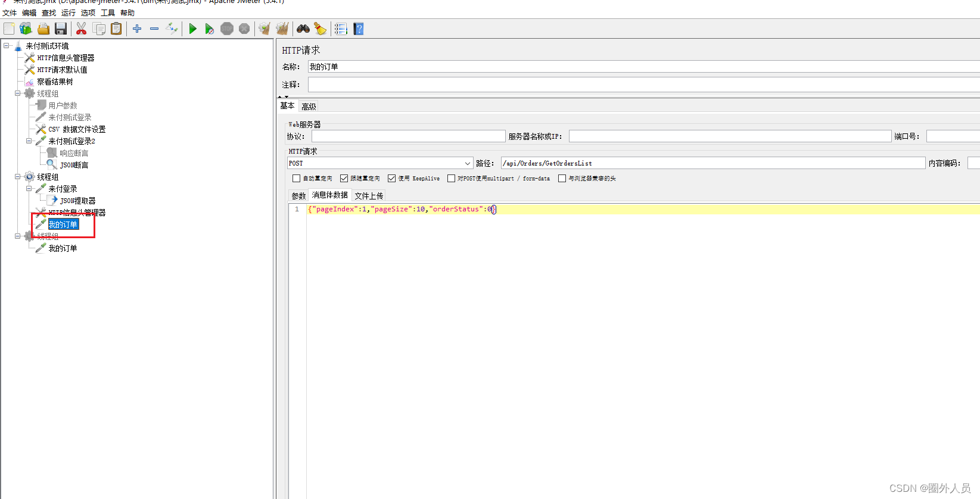
Task: Open the 工具 menu
Action: (108, 13)
